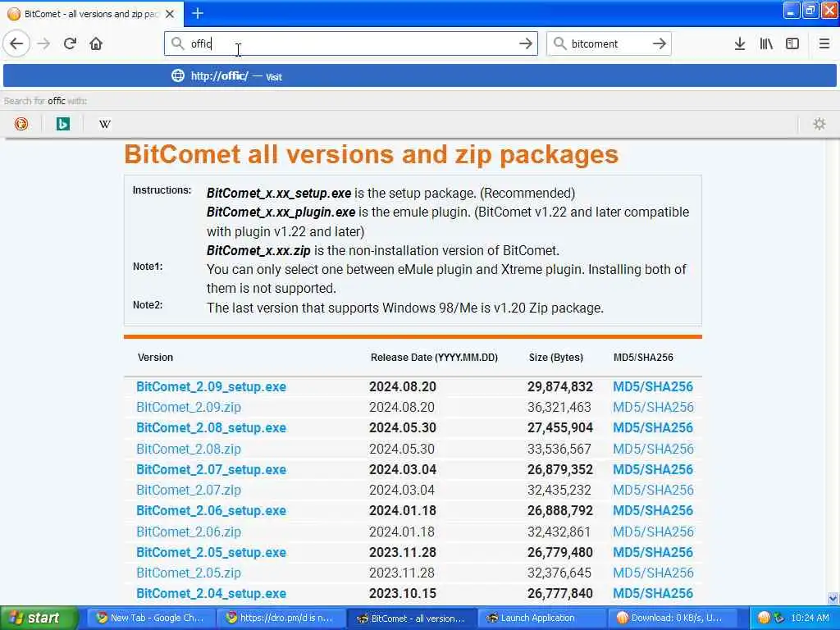Screen dimensions: 840x630
Task: Open search settings gear icon
Action: click(x=819, y=124)
